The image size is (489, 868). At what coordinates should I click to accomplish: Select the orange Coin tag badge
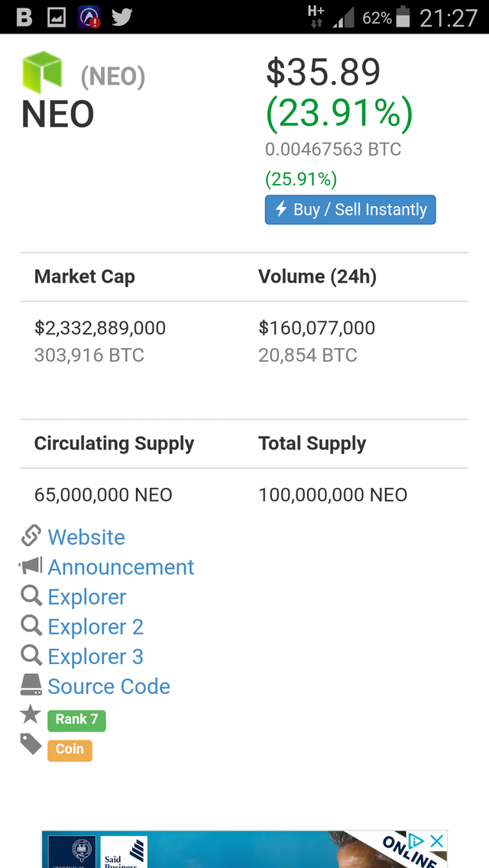point(70,750)
